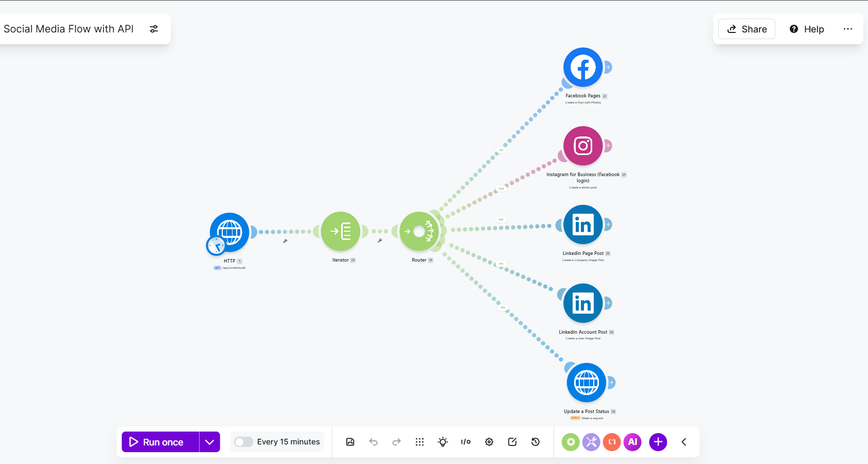868x464 pixels.
Task: Save the scenario with disk icon
Action: [350, 442]
